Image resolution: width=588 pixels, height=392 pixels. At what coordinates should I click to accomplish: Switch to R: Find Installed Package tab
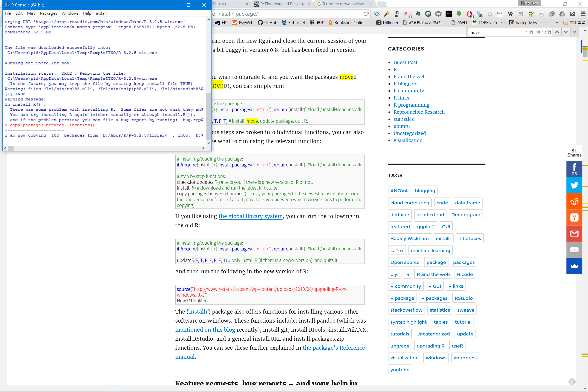282,4
